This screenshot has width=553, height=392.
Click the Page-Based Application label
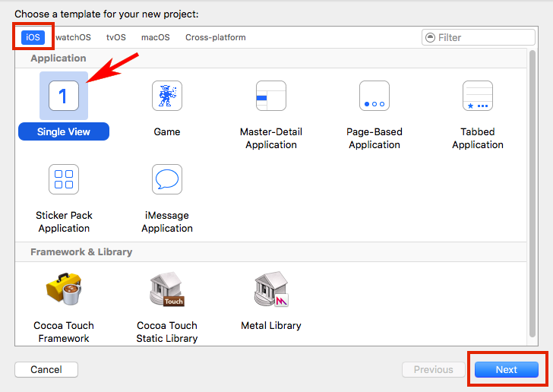374,138
